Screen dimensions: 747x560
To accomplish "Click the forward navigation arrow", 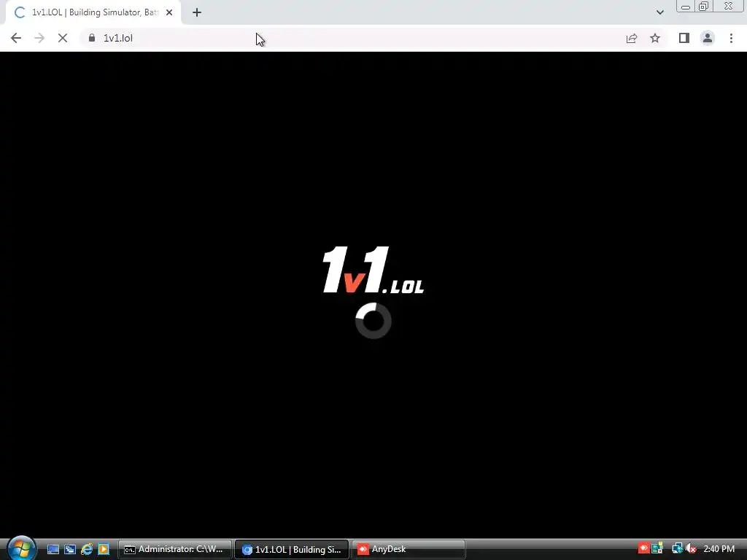I will pyautogui.click(x=39, y=38).
